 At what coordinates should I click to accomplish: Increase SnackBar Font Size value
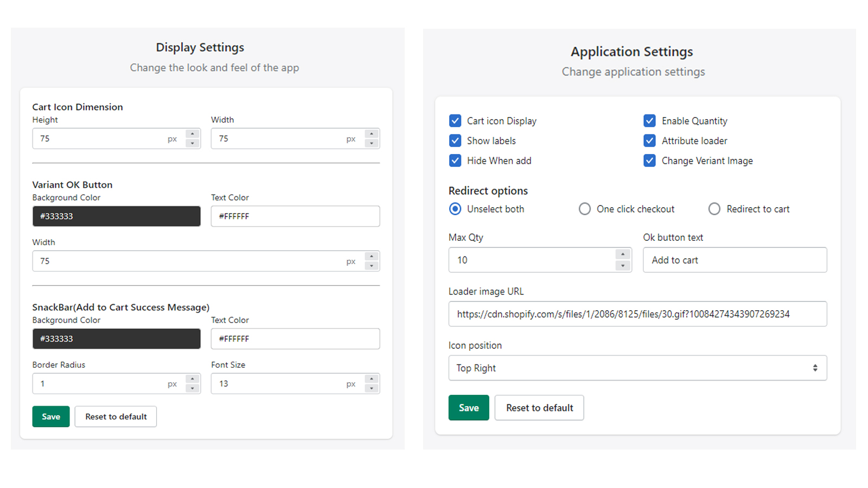(372, 379)
